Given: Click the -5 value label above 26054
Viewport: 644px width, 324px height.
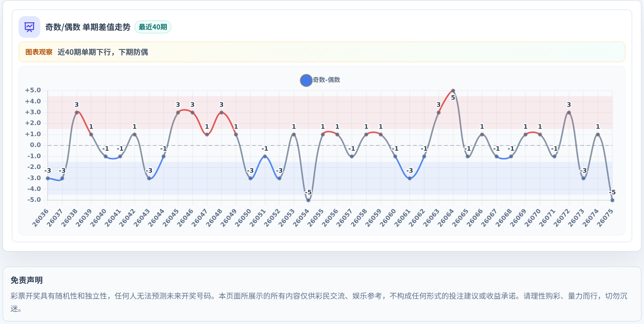Looking at the screenshot, I should 308,192.
